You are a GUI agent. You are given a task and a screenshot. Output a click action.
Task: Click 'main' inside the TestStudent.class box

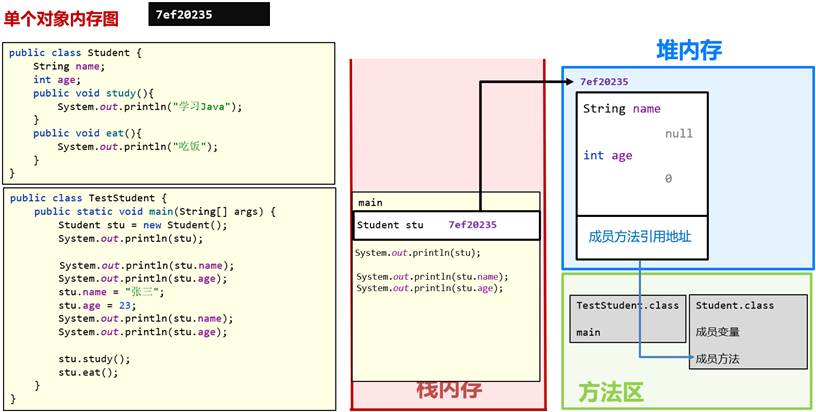588,332
